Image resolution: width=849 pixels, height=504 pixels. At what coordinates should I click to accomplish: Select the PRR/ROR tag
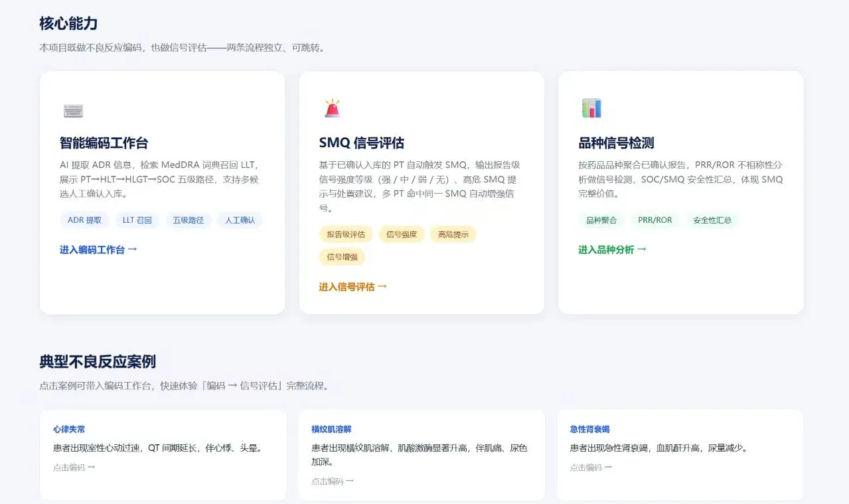[x=655, y=220]
